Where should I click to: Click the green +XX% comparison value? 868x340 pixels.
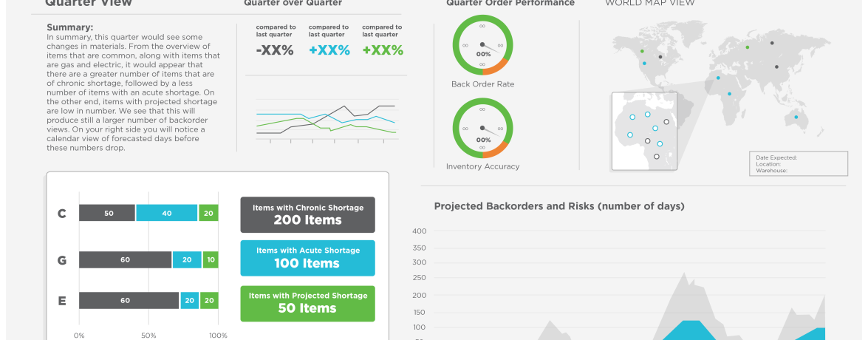(x=383, y=50)
